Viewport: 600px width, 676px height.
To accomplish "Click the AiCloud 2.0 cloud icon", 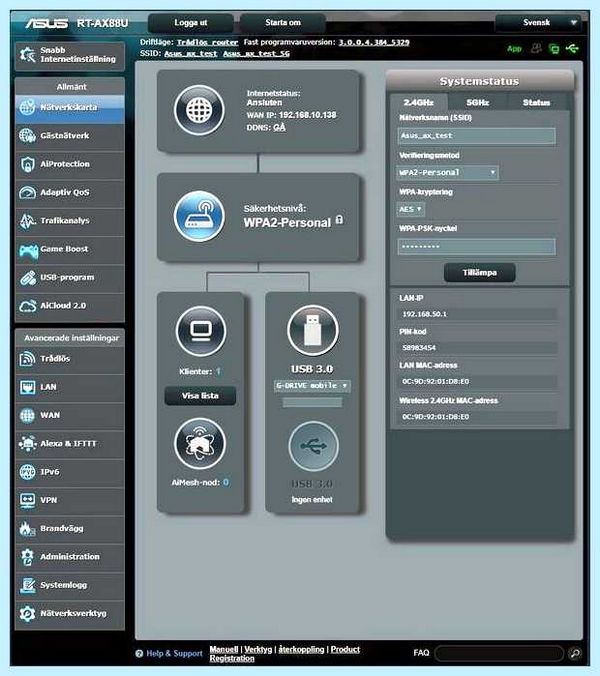I will click(x=28, y=306).
